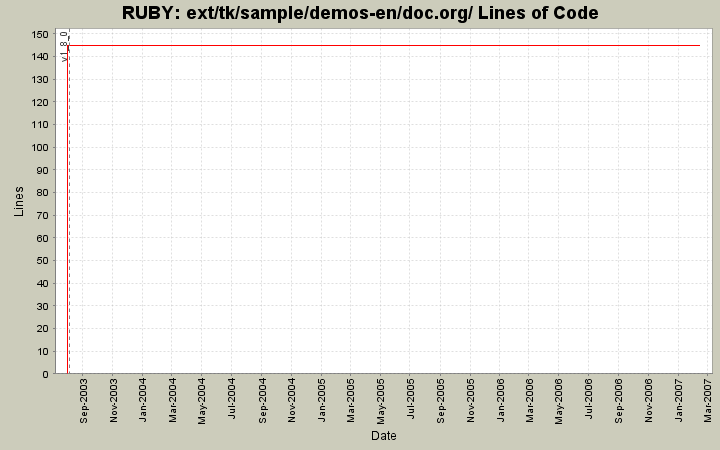Click the Sep-2005 date tick label
720x450 pixels.
coord(440,401)
